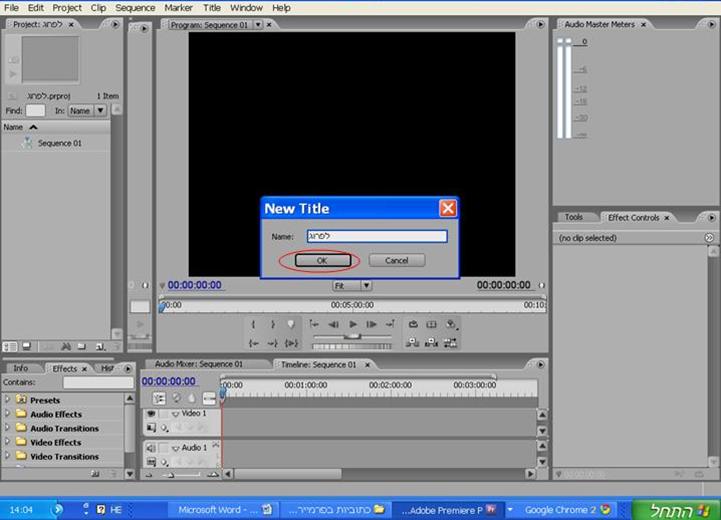Open the Program Sequence 01 dropdown arrow
This screenshot has width=721, height=520.
(258, 25)
